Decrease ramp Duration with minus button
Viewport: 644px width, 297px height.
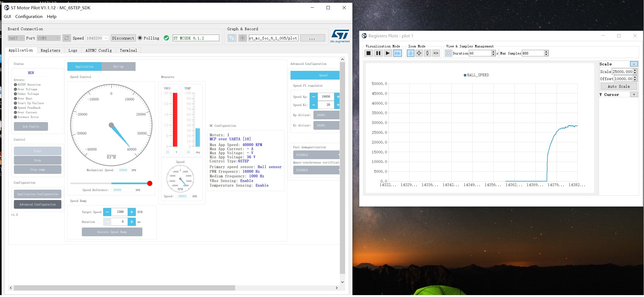(x=107, y=222)
